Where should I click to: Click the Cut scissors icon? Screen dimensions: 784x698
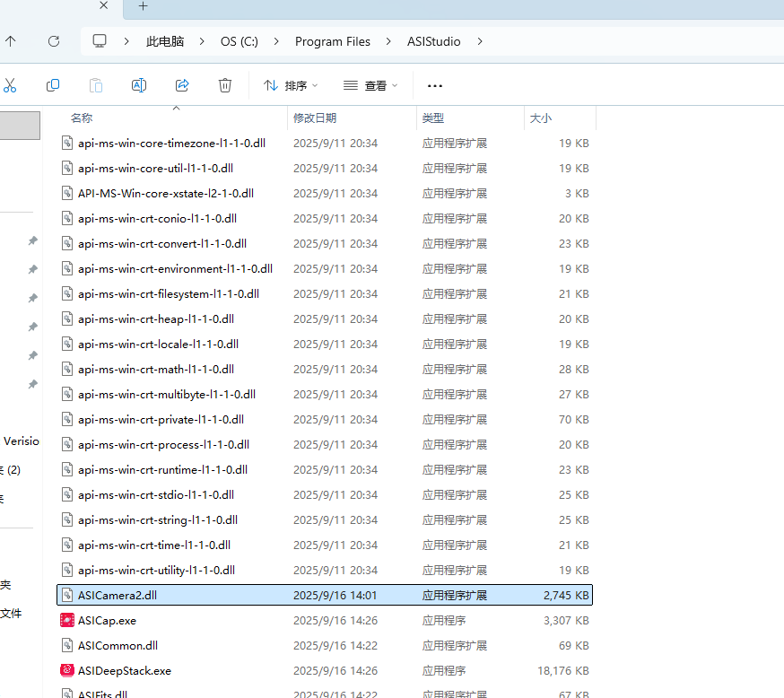coord(10,85)
